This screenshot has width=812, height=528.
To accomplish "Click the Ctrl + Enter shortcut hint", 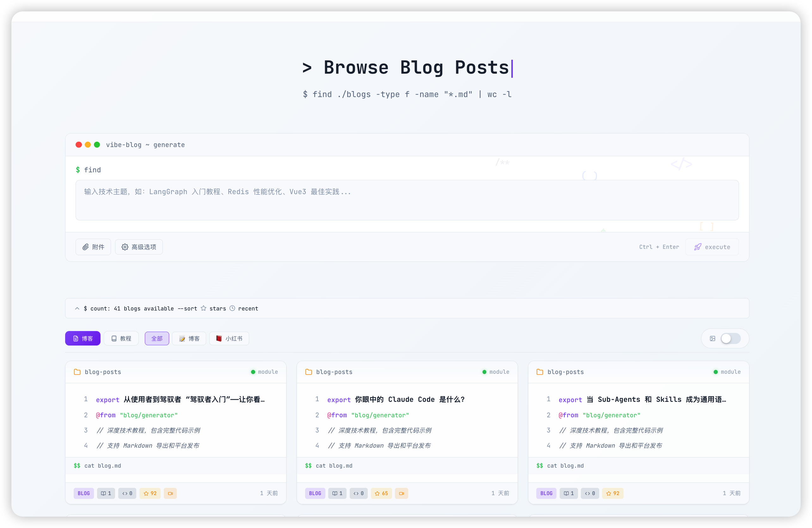I will pos(659,247).
